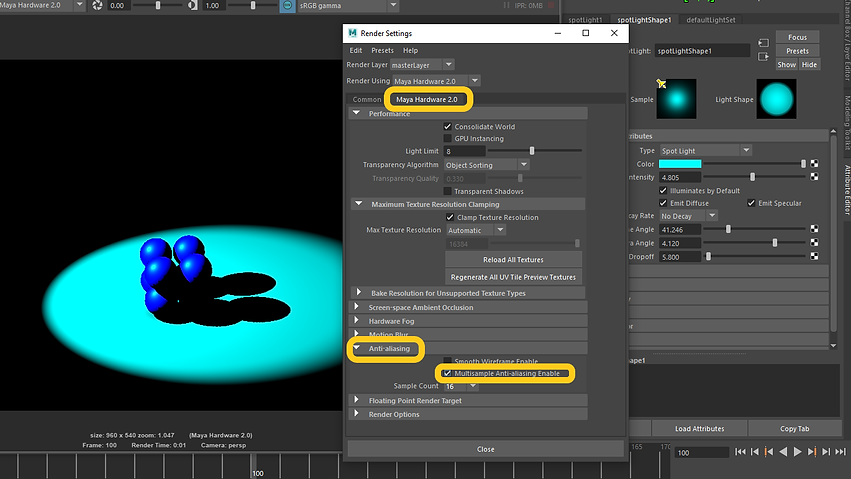Screen dimensions: 851x479
Task: Uncheck Illuminates by Default
Action: click(663, 190)
